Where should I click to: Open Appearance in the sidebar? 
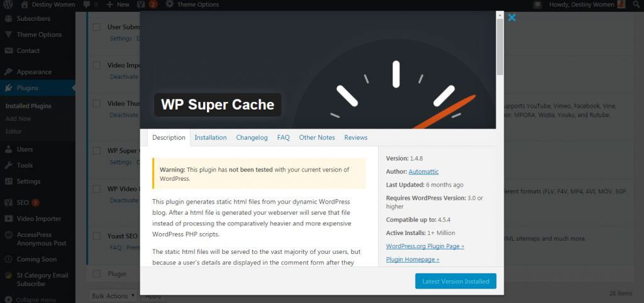tap(34, 72)
